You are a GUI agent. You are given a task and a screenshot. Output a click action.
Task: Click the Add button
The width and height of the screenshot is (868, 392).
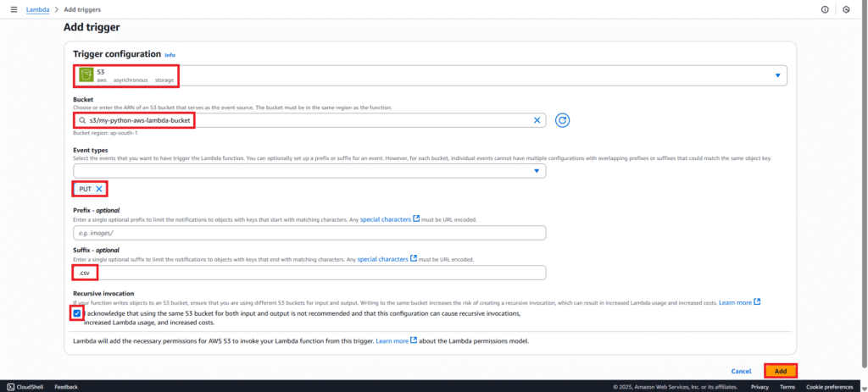781,371
